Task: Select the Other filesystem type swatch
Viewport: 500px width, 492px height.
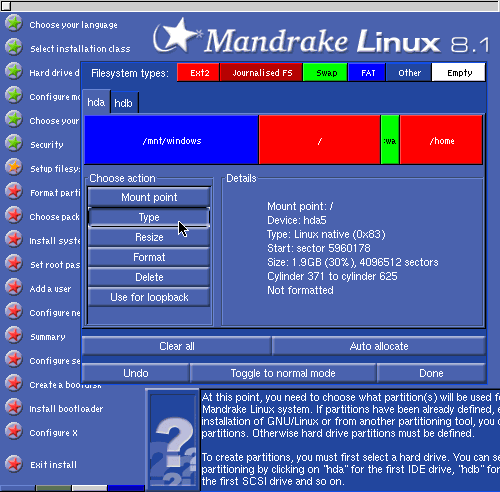Action: tap(409, 72)
